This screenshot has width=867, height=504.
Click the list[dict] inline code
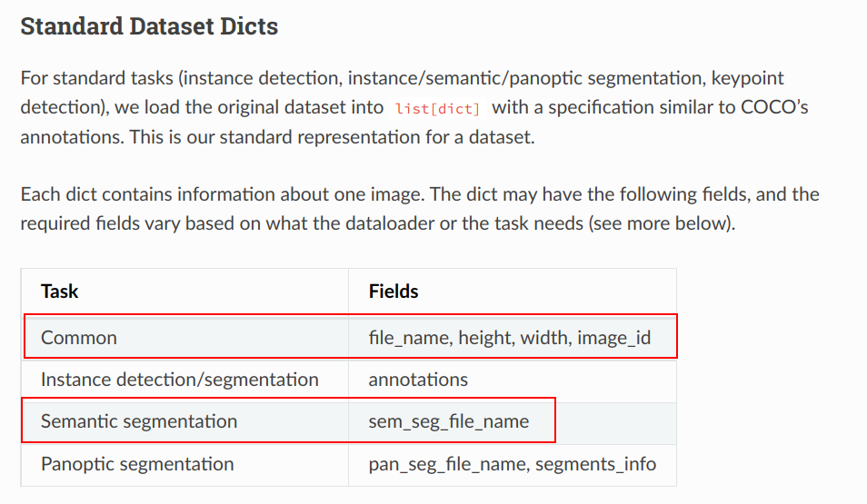click(437, 108)
